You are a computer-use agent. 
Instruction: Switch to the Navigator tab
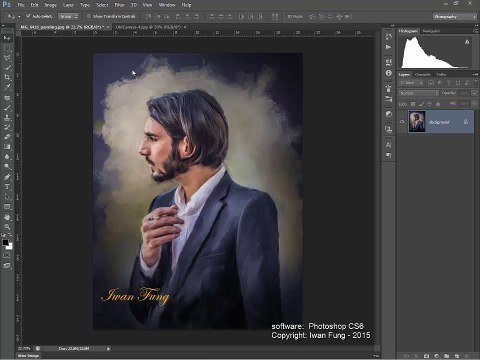tap(431, 31)
